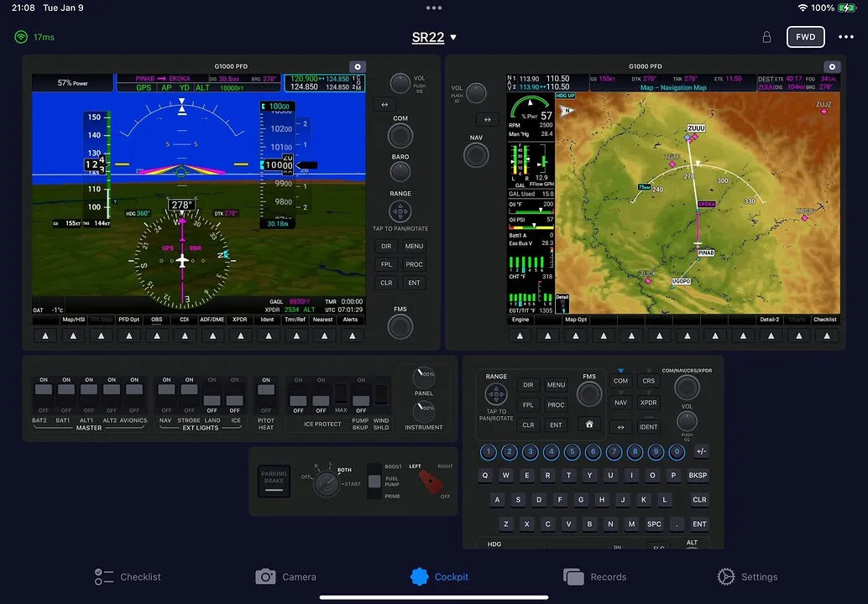This screenshot has width=868, height=604.
Task: Toggle the FUEL PUMP switch
Action: point(374,481)
